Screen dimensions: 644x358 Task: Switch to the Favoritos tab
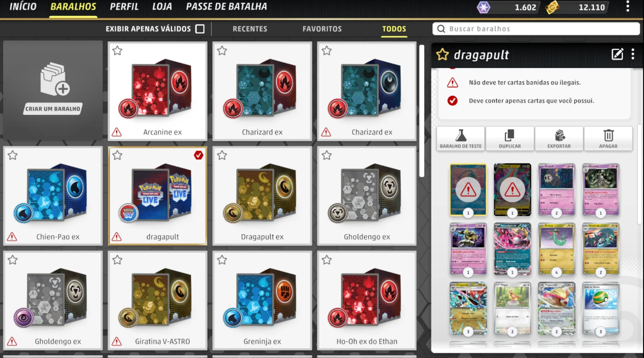pos(322,29)
